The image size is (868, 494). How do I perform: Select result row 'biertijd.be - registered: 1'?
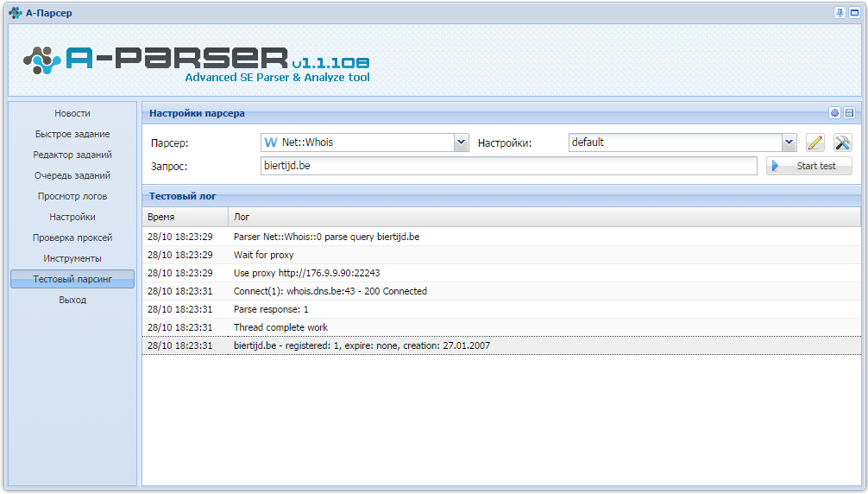(x=501, y=345)
